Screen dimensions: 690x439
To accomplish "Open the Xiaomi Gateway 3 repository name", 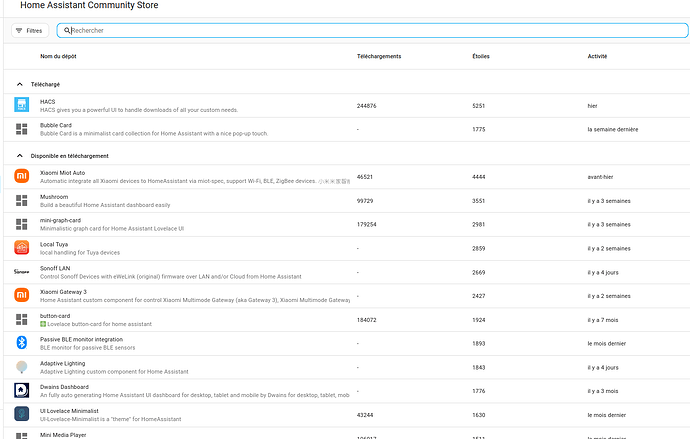I will [63, 292].
